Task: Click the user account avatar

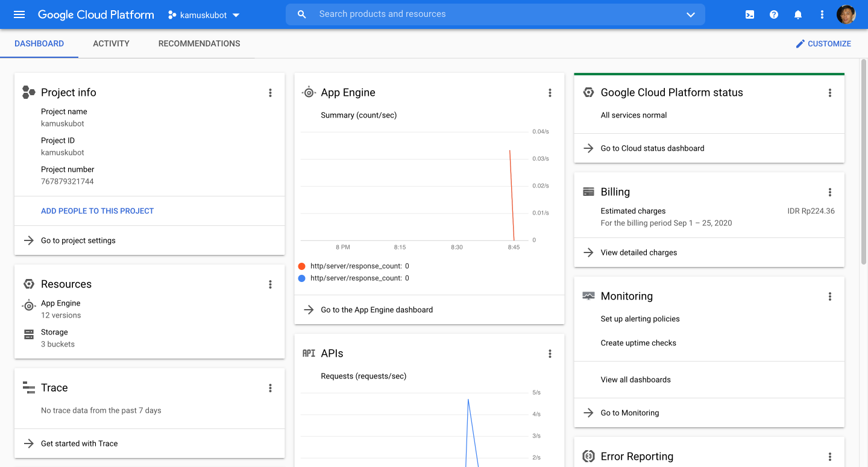Action: coord(846,14)
